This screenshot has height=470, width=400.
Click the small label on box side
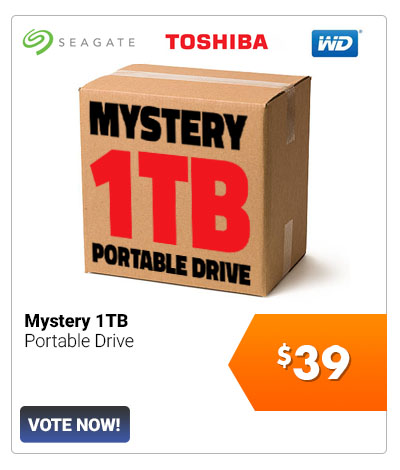coord(288,235)
